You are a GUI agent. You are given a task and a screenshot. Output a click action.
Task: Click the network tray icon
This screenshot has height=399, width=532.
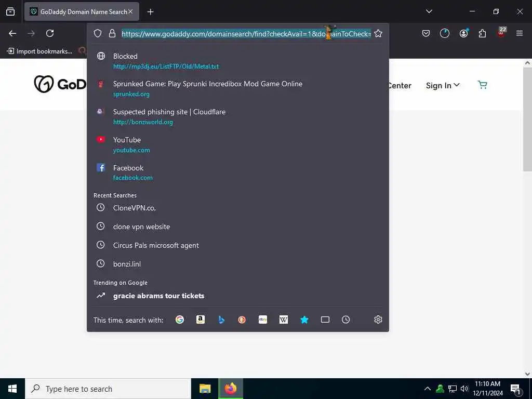453,389
